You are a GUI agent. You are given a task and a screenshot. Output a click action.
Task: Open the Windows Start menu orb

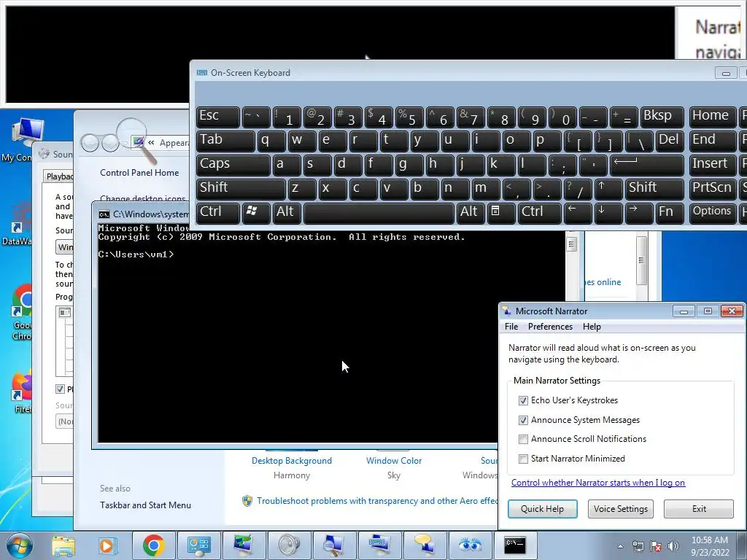20,545
